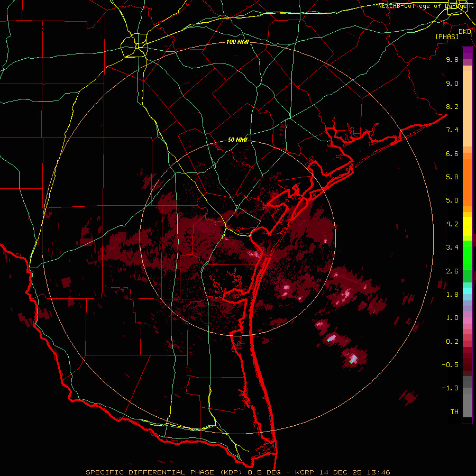Click the 100 NMI range ring label

pos(237,42)
